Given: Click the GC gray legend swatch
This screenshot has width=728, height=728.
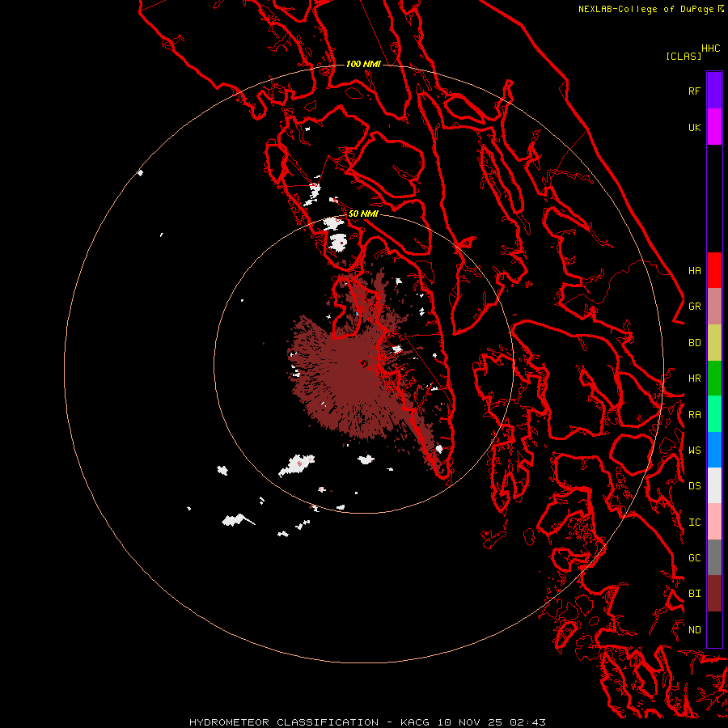Looking at the screenshot, I should tap(714, 557).
